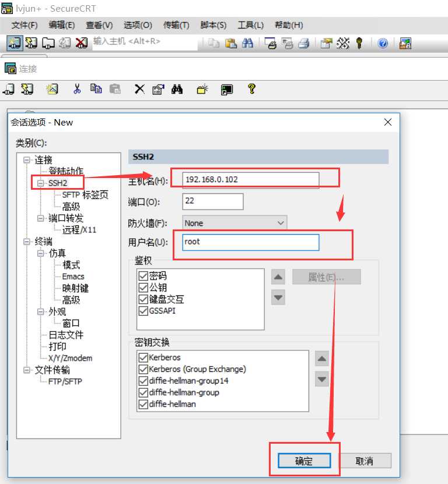
Task: Collapse the 终端 tree node
Action: tap(27, 241)
